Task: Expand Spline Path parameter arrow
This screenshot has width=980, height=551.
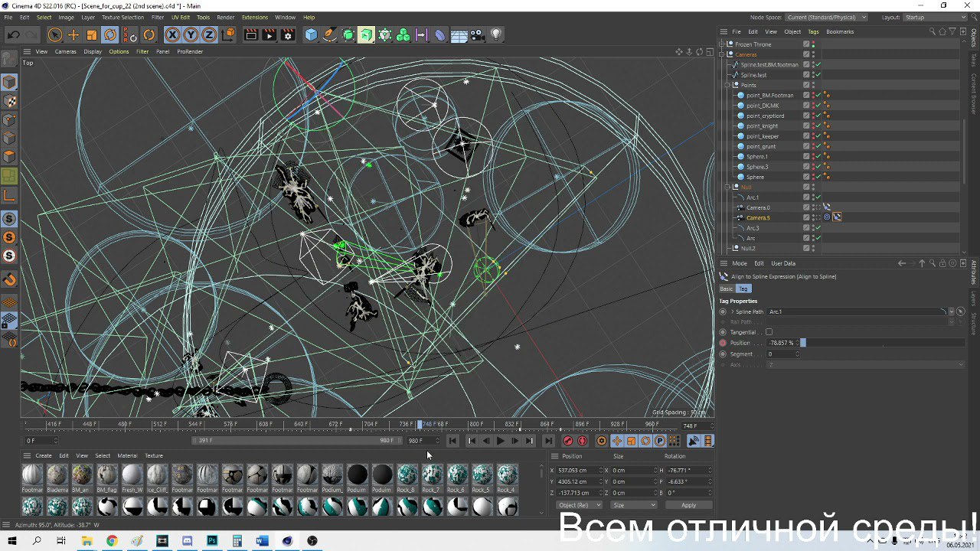Action: coord(733,311)
